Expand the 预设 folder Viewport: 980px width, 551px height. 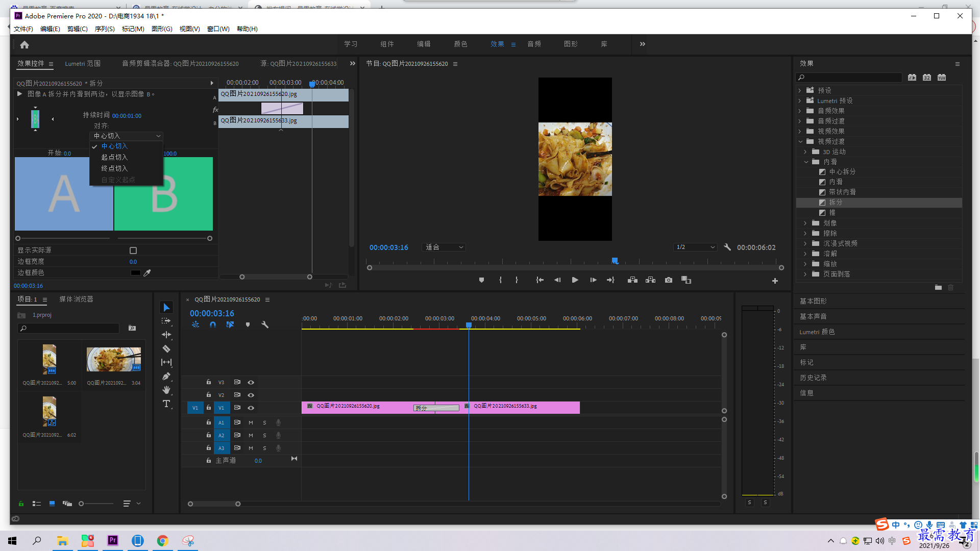pyautogui.click(x=800, y=90)
